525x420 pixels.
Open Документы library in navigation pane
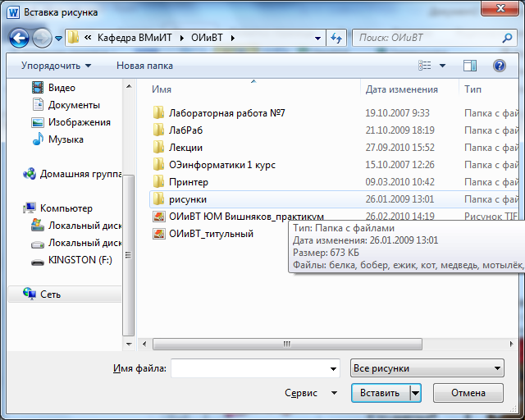point(66,105)
